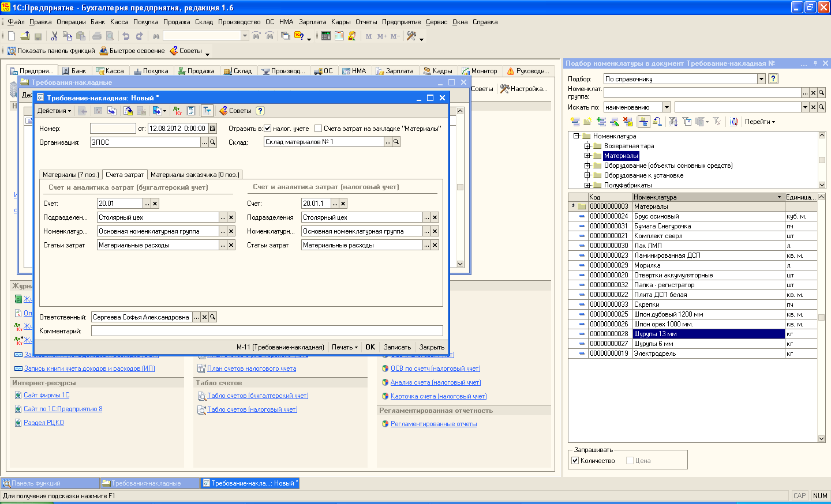Select Шурупы 6 мм row
Image resolution: width=831 pixels, height=504 pixels.
692,344
